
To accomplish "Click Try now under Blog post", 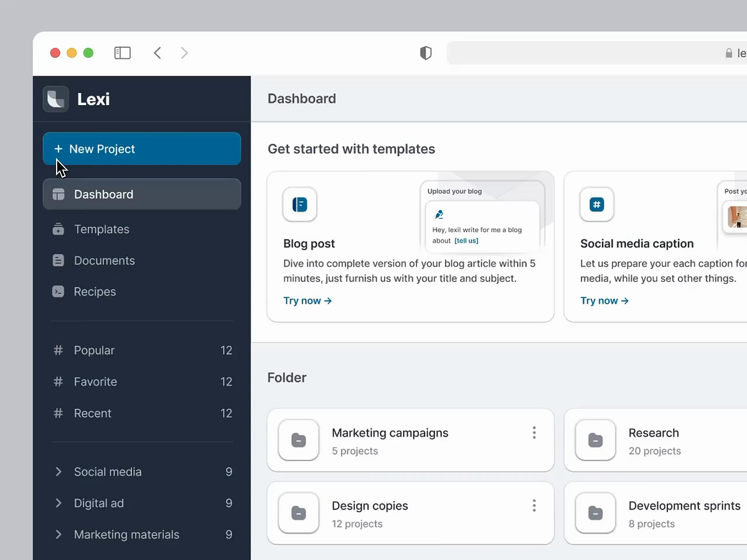I will click(x=308, y=301).
